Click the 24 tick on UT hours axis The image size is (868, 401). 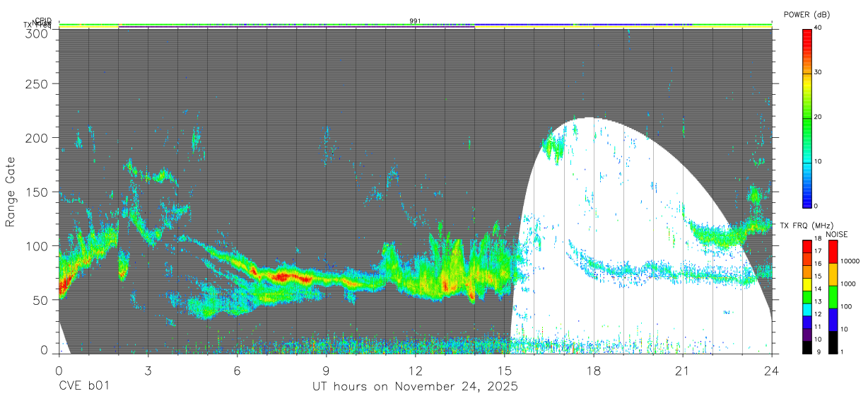click(772, 370)
